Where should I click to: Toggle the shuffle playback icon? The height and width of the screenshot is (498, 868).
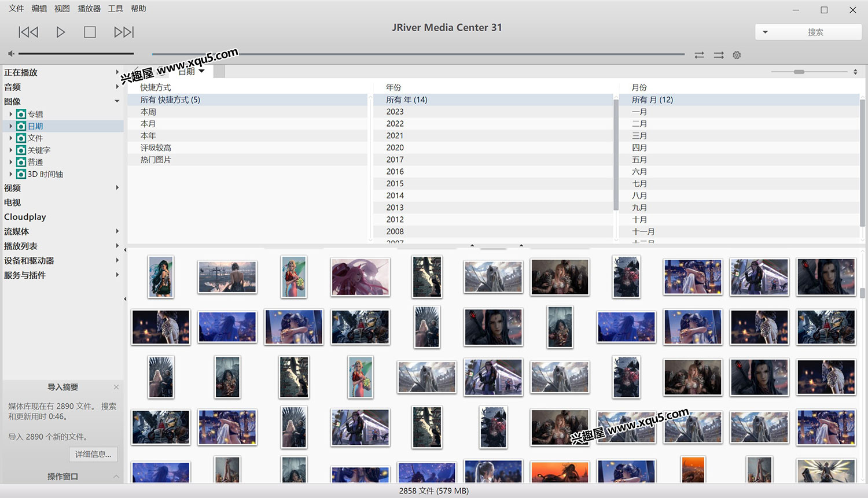pyautogui.click(x=719, y=55)
